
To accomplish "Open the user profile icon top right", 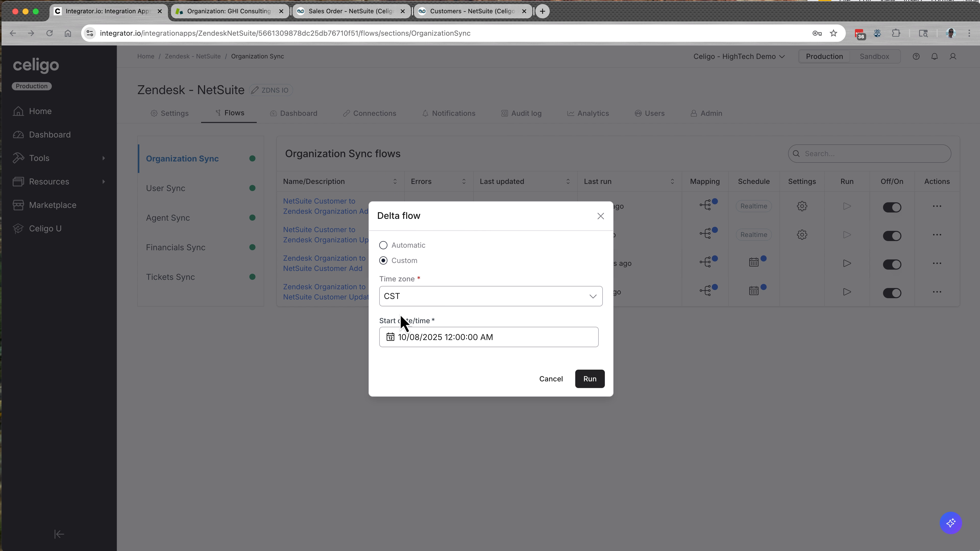I will pyautogui.click(x=953, y=56).
